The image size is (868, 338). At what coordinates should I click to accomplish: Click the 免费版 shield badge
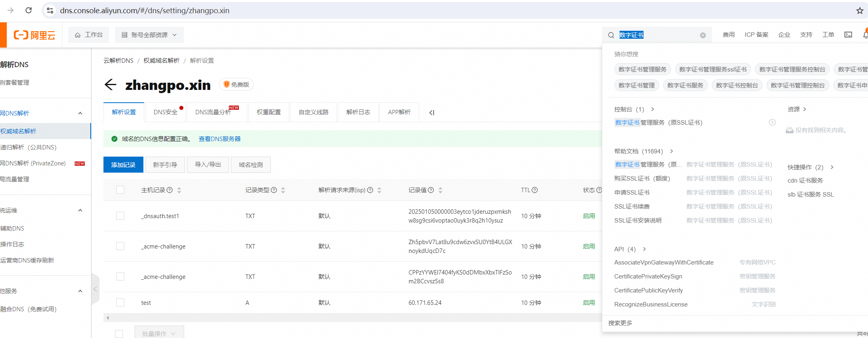pyautogui.click(x=236, y=84)
